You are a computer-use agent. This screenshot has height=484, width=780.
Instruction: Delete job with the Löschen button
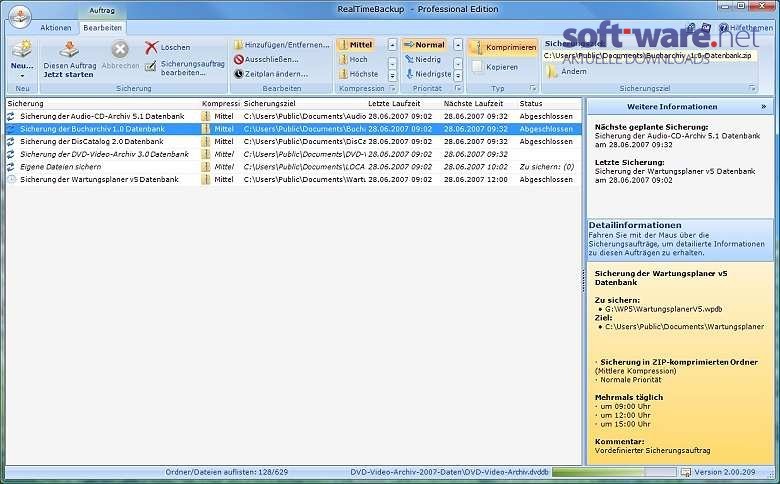(168, 47)
